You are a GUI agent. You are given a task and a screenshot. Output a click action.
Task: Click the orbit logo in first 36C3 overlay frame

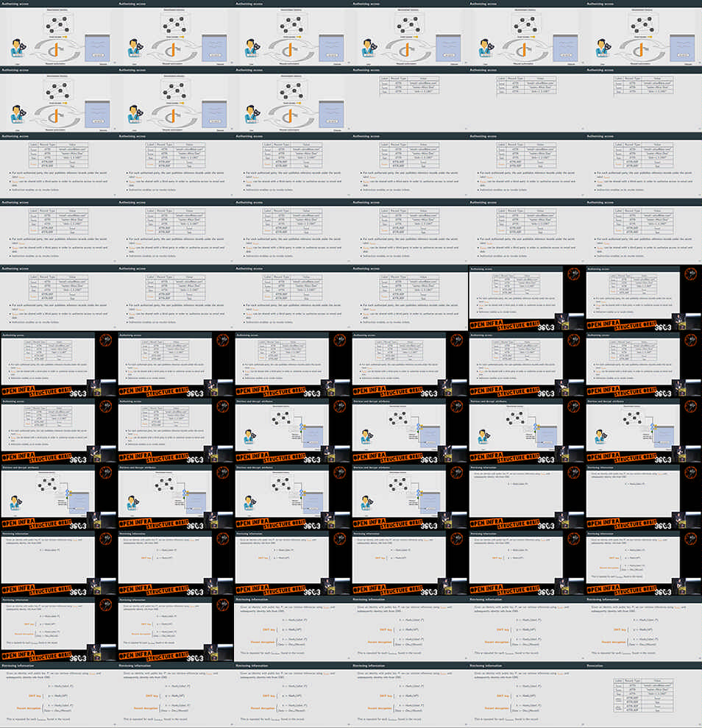coord(573,274)
